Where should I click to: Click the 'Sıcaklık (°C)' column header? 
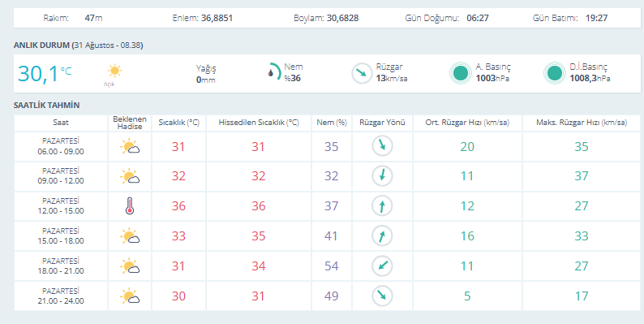click(178, 123)
